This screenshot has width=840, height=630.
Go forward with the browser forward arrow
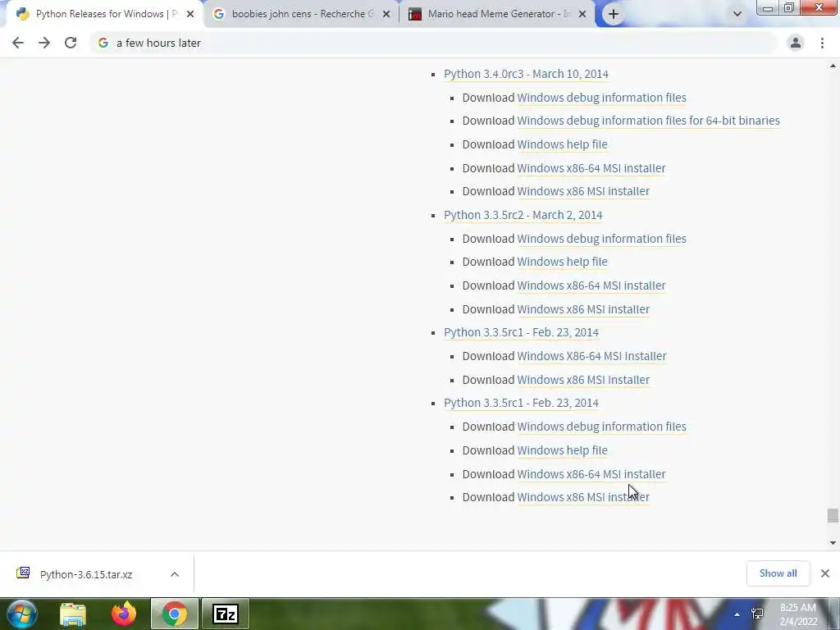tap(44, 43)
